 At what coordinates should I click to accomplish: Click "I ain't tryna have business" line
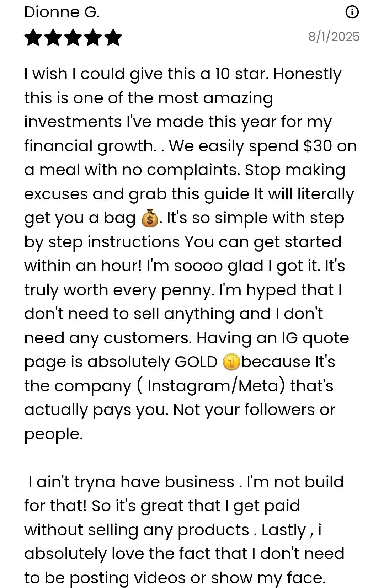[131, 482]
